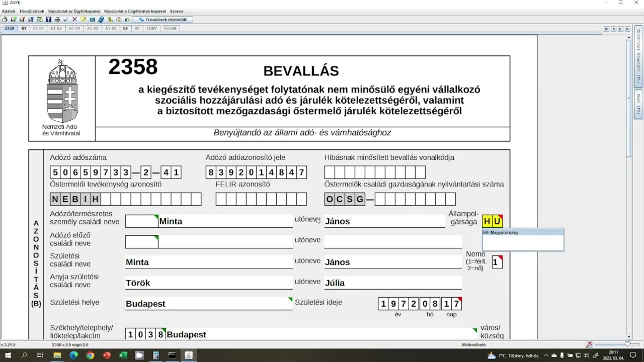Open Kapcsolat az Ügyfélkapuval menu

click(x=74, y=11)
